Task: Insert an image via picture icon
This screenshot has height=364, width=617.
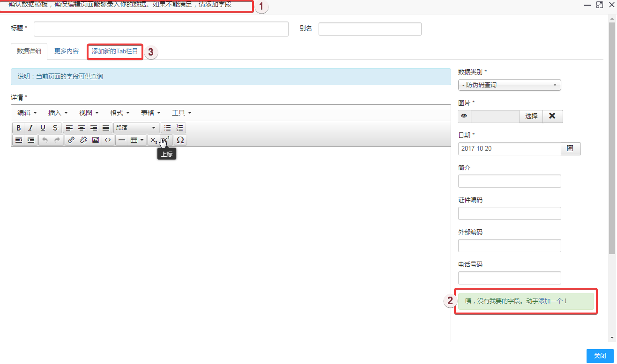Action: click(x=96, y=140)
